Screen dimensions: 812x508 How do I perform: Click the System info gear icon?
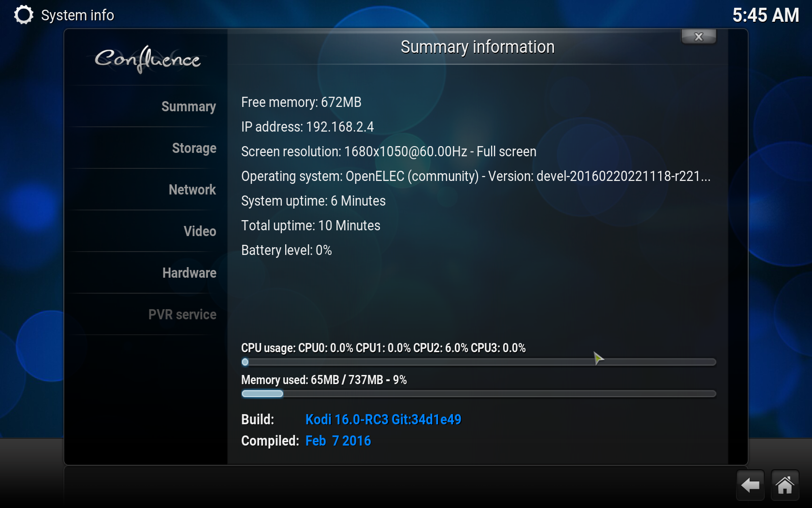click(x=24, y=15)
